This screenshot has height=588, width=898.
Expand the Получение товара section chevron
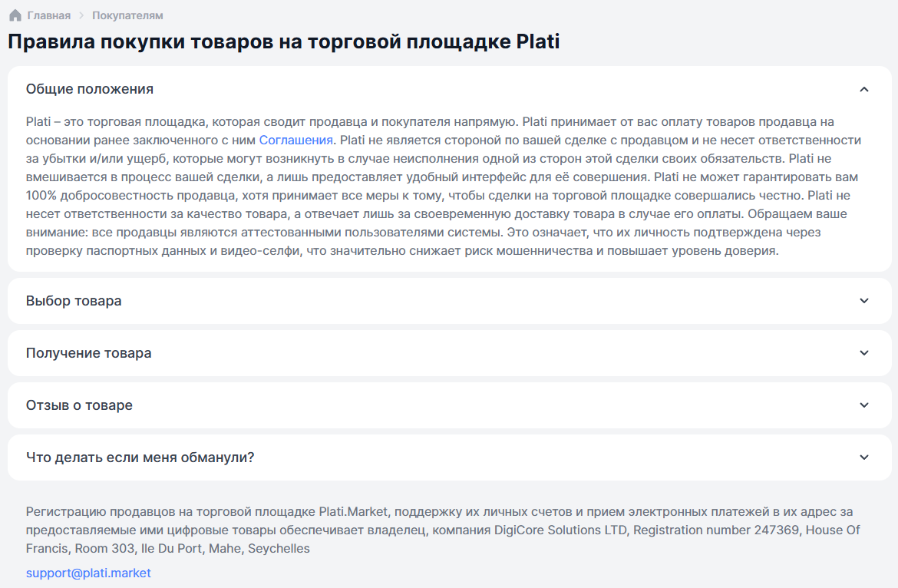(x=864, y=353)
